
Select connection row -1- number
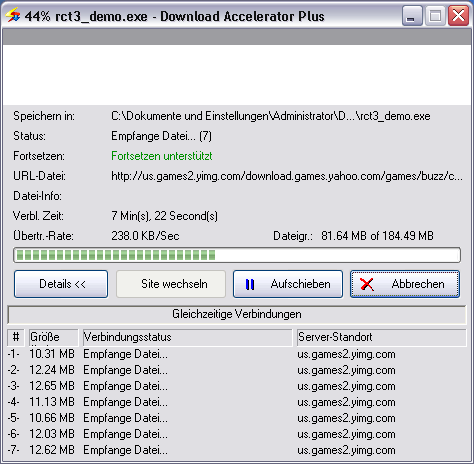pos(14,354)
